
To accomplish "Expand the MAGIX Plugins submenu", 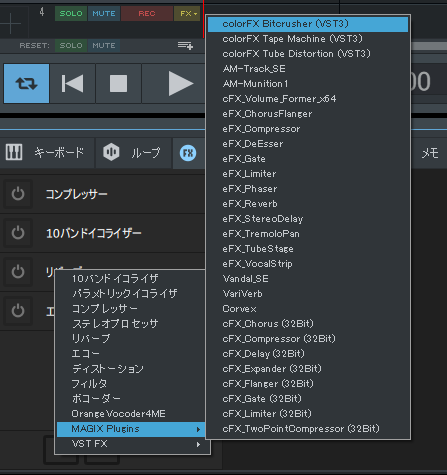I will click(131, 429).
